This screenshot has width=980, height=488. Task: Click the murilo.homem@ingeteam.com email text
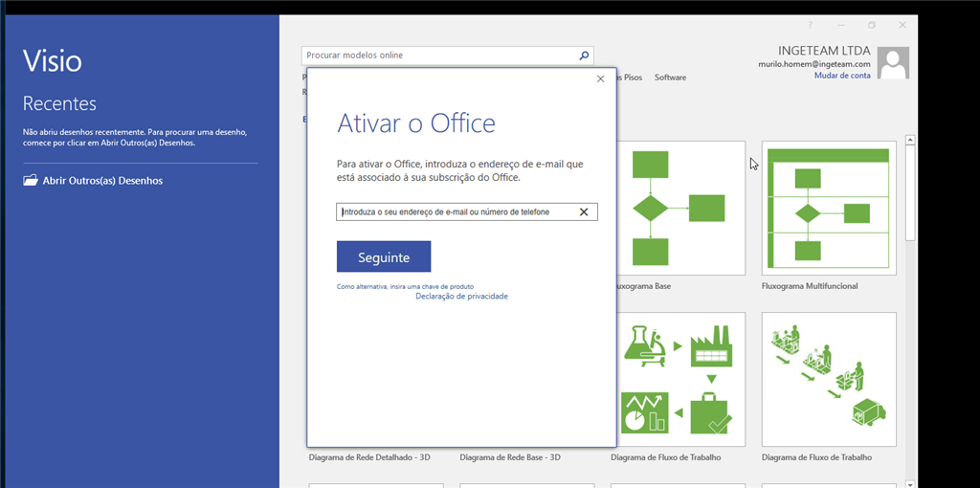pyautogui.click(x=814, y=64)
